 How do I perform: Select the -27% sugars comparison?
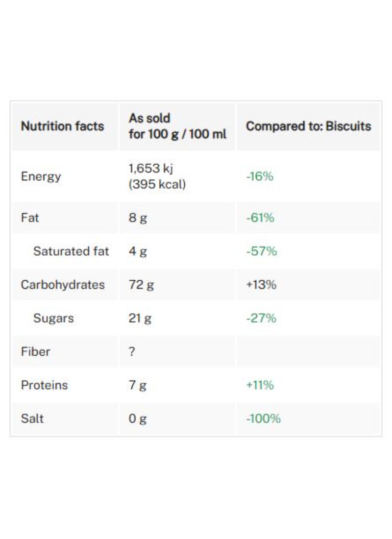click(x=261, y=318)
